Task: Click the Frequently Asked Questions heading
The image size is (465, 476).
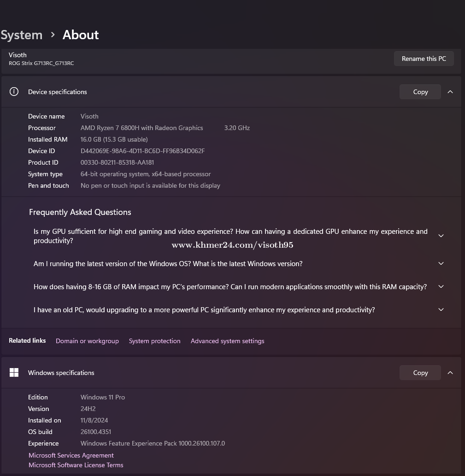Action: [80, 212]
